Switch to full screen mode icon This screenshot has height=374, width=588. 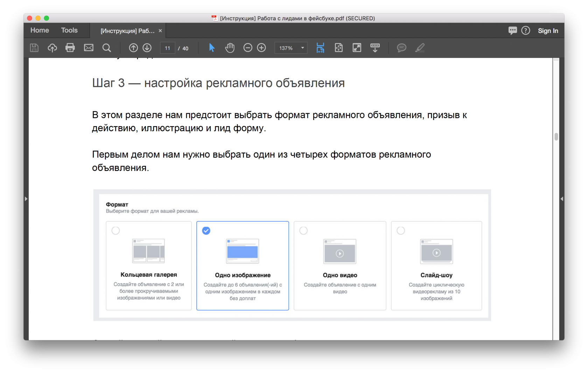pyautogui.click(x=357, y=48)
